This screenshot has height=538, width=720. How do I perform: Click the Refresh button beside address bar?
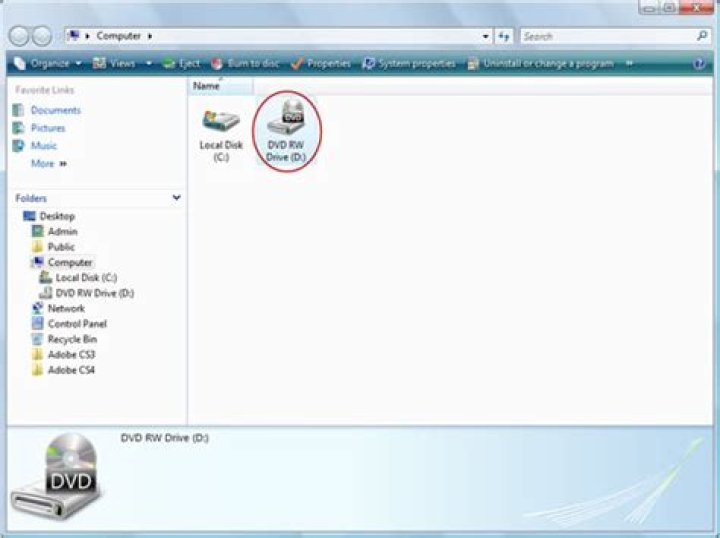(503, 36)
